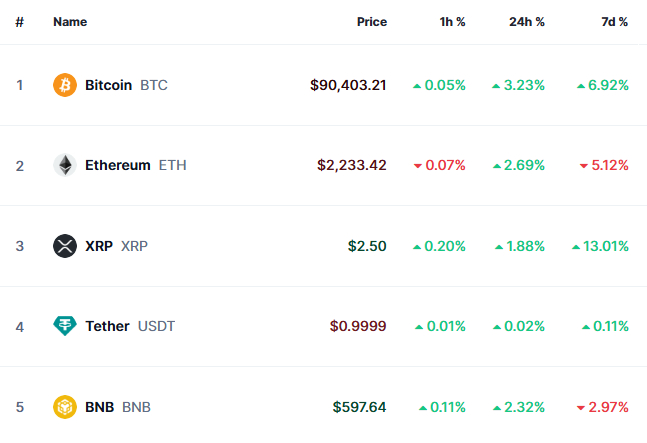
Task: Open the Bitcoin coin page link
Action: (110, 85)
